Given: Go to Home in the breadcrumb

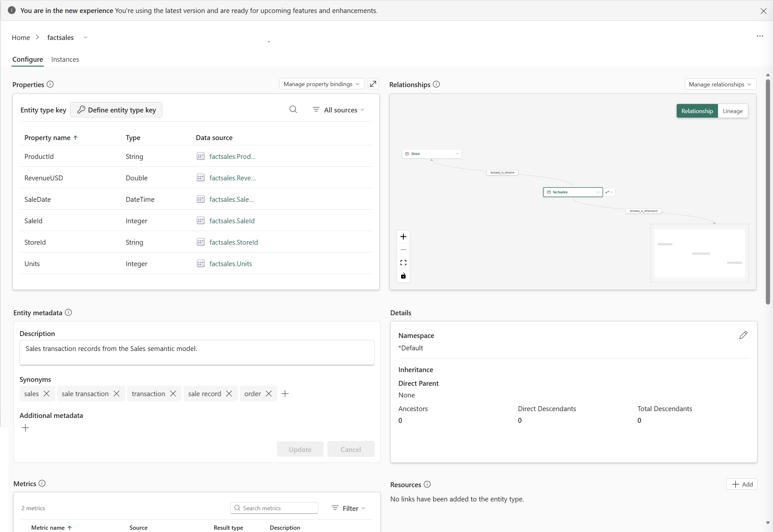Looking at the screenshot, I should click(21, 37).
